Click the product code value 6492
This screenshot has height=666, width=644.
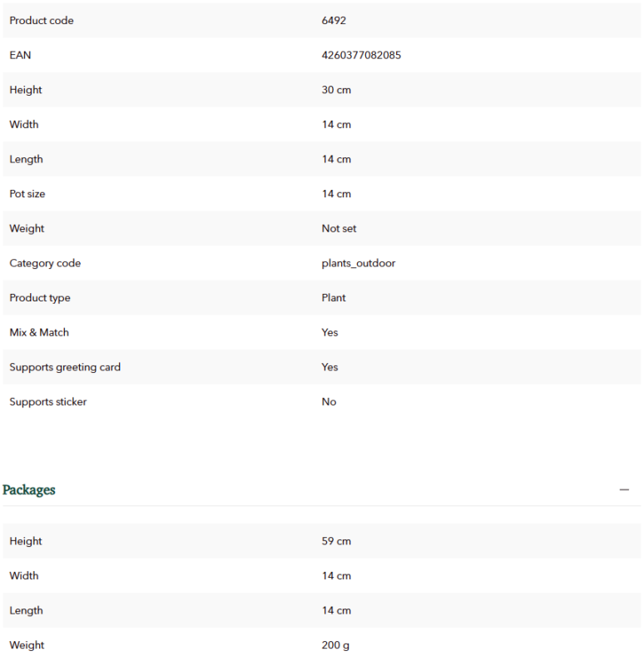tap(334, 20)
